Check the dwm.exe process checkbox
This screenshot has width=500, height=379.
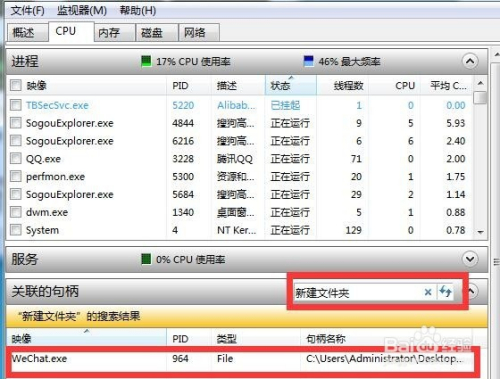[x=16, y=212]
